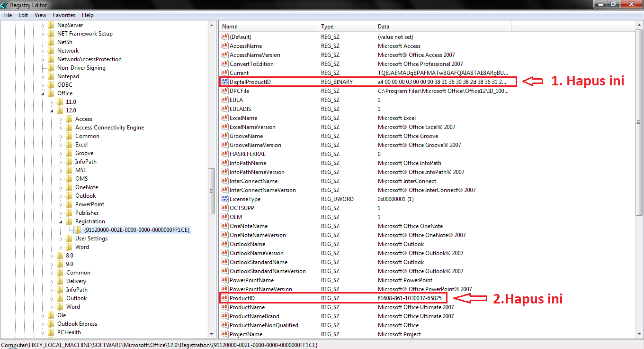The height and width of the screenshot is (349, 644).
Task: Select the Groove key in tree
Action: 84,153
